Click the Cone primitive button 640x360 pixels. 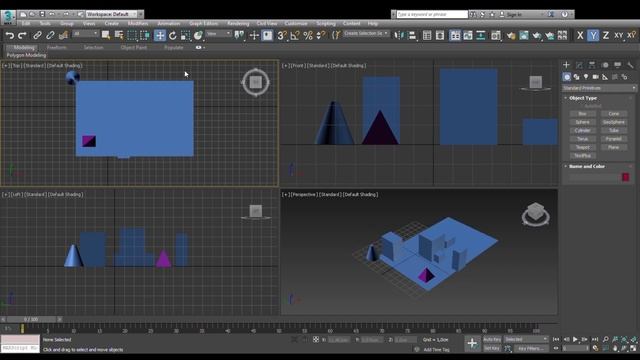[614, 114]
